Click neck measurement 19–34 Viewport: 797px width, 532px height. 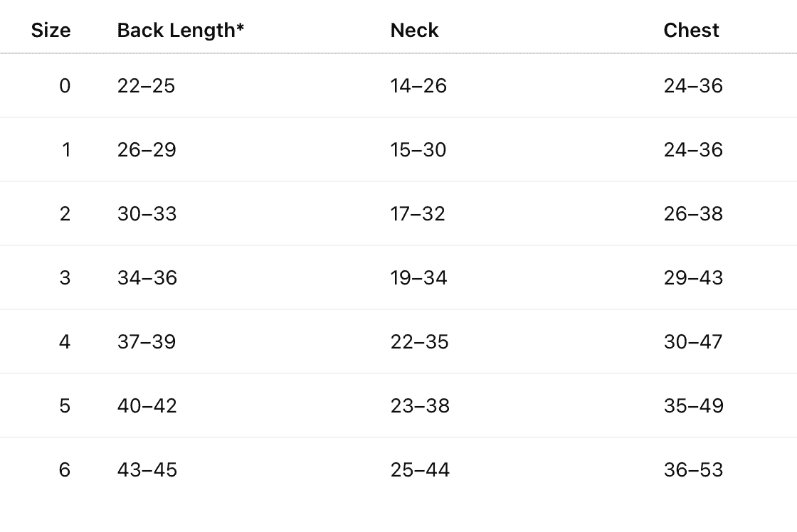pos(418,278)
